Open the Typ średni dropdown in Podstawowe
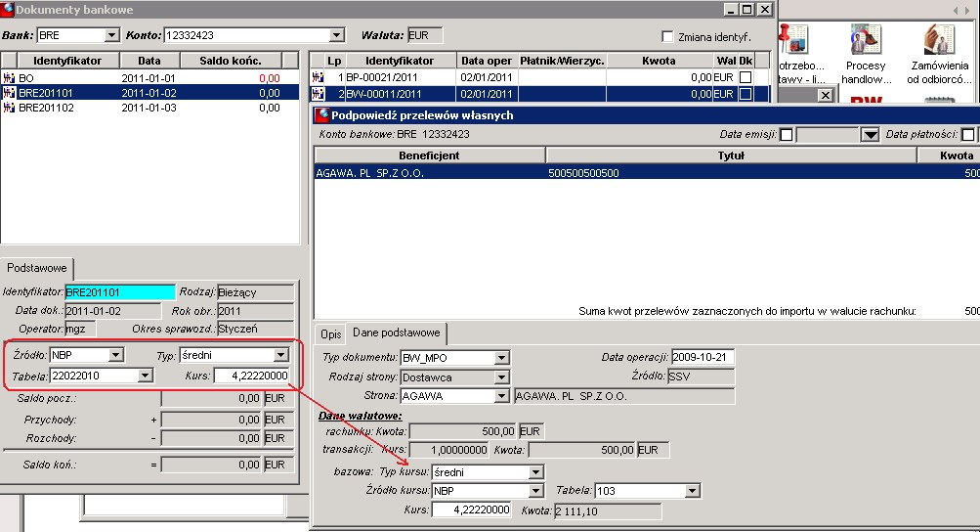Screen dimensions: 980x532 tap(280, 355)
